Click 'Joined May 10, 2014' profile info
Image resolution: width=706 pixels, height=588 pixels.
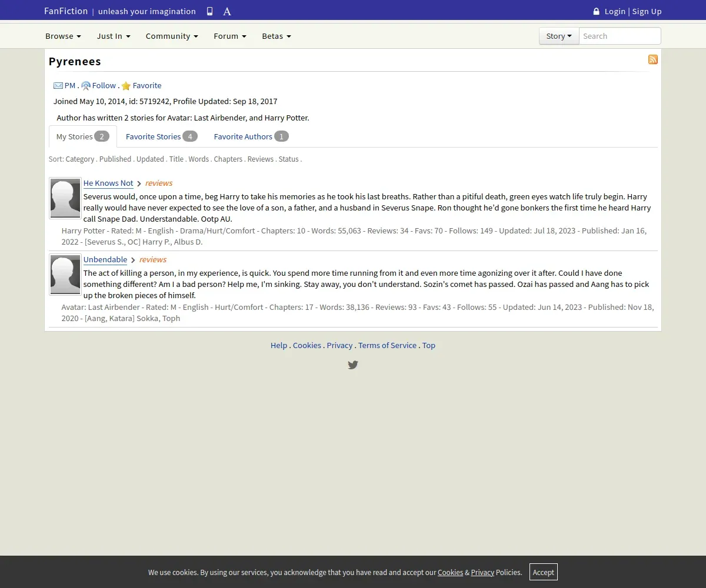tap(89, 101)
